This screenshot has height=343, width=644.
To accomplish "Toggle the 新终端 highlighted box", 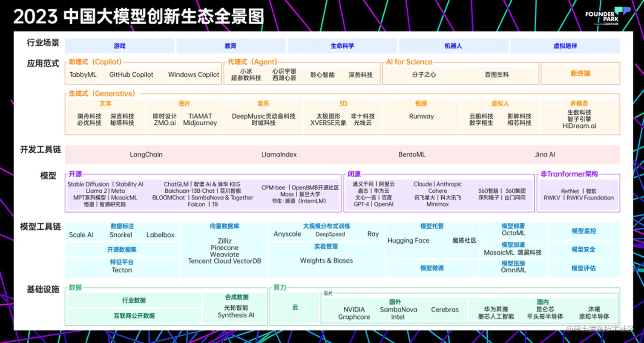I will pyautogui.click(x=580, y=73).
